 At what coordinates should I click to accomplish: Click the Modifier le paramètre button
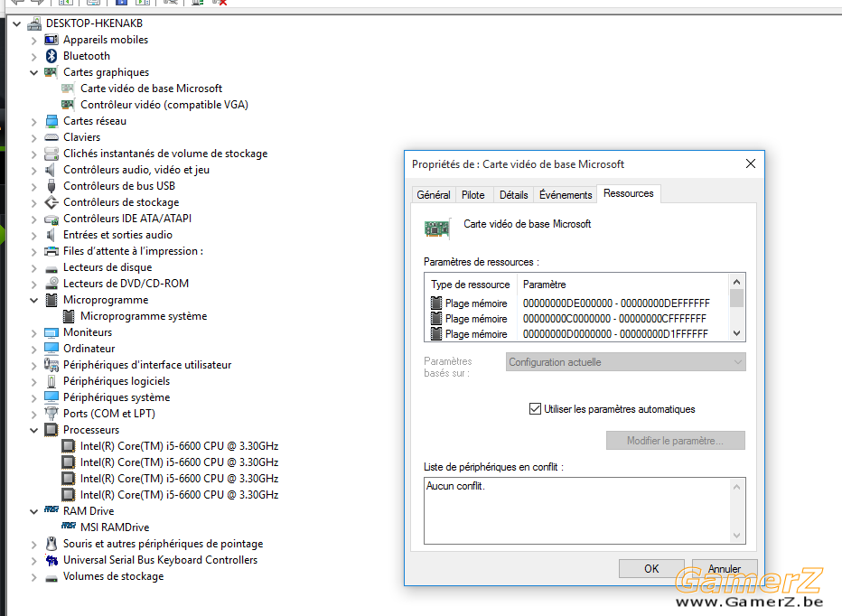pos(676,441)
